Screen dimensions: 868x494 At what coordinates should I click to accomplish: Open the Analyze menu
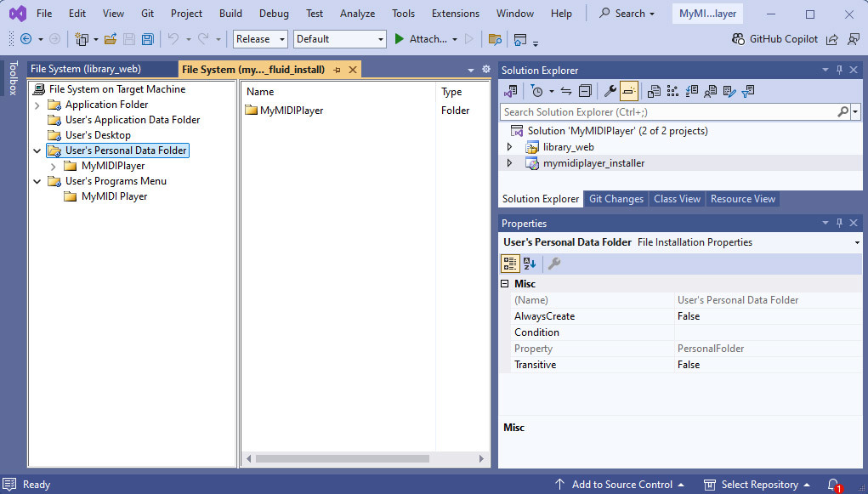point(358,14)
